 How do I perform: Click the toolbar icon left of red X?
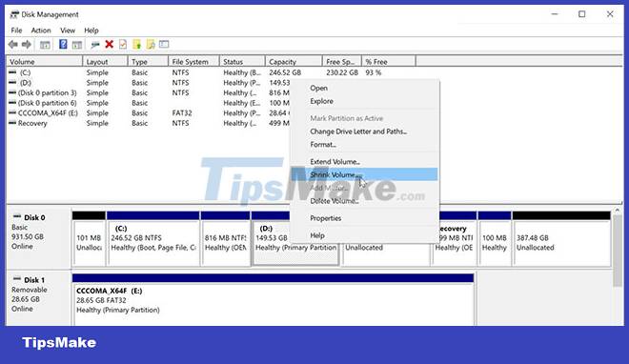[95, 45]
